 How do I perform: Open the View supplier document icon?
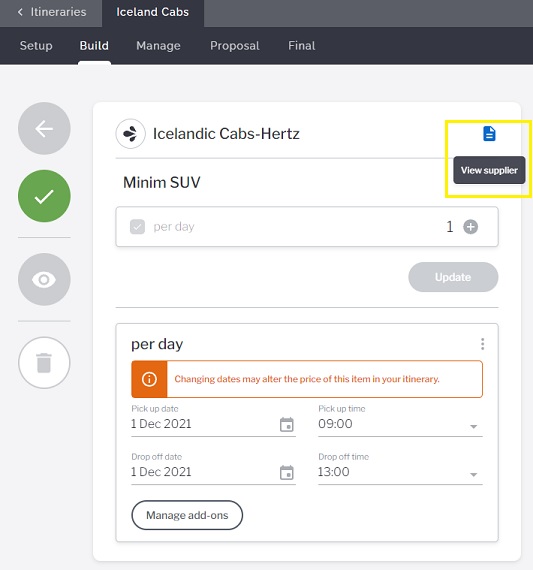(x=489, y=134)
